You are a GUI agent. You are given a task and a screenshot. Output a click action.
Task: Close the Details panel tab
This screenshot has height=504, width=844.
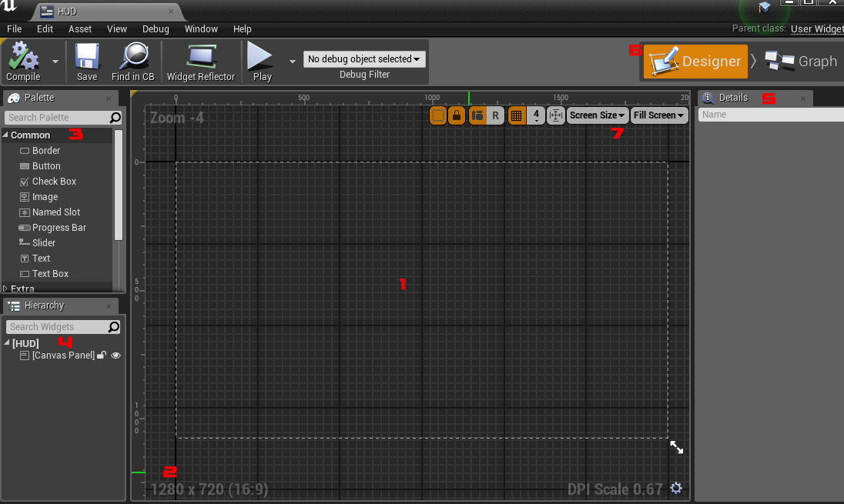802,98
